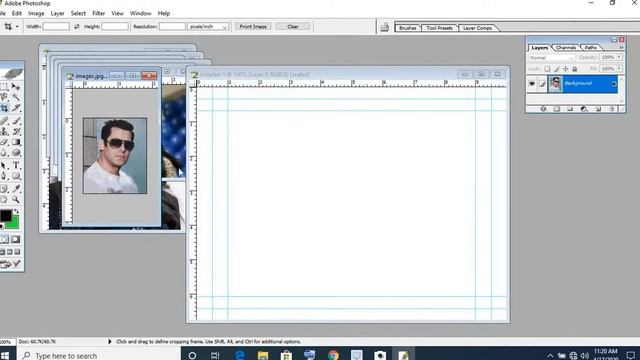The height and width of the screenshot is (360, 640).
Task: Open the Layer menu
Action: click(x=57, y=13)
